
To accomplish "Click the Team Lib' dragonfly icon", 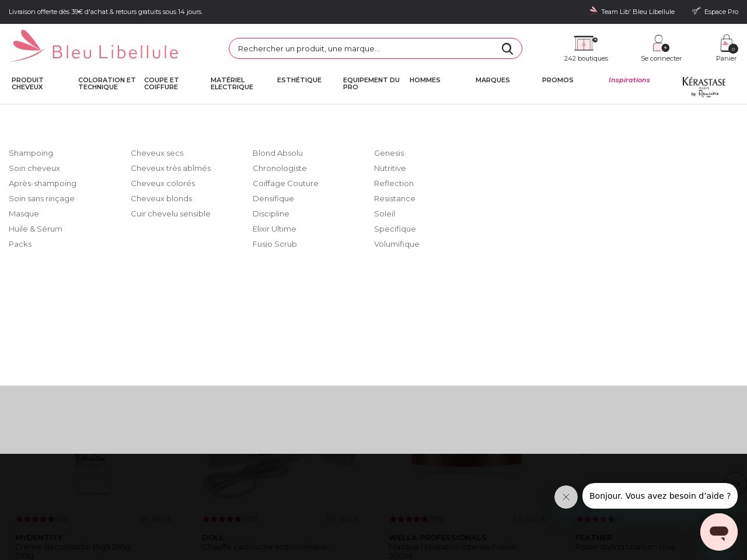I will coord(594,10).
